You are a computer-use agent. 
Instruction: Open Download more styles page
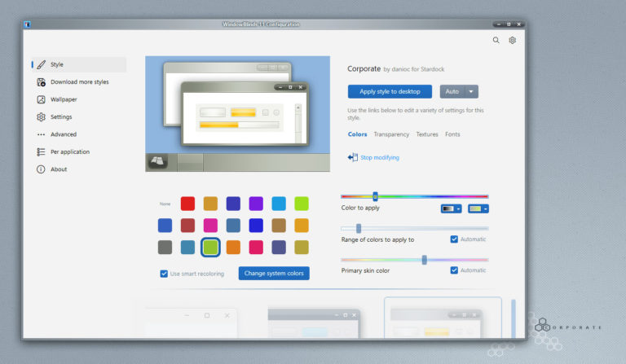click(79, 82)
